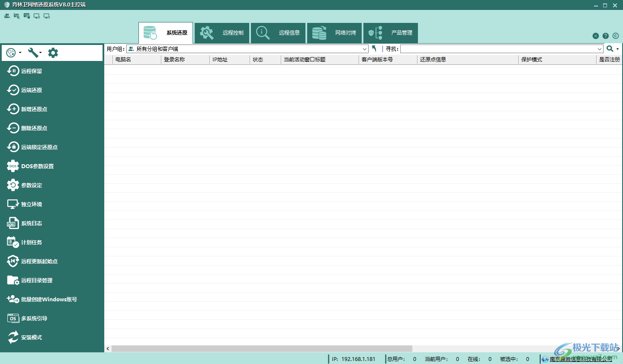Switch to the 远程控制 tab
This screenshot has width=623, height=364.
[x=222, y=33]
